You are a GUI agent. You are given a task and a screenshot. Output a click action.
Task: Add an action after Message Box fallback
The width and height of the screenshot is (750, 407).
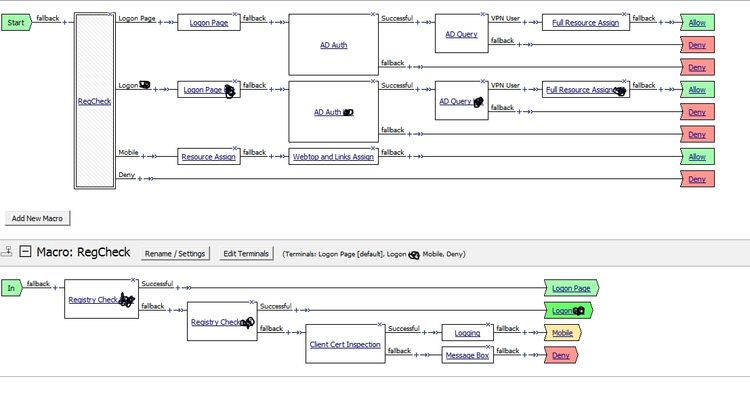pyautogui.click(x=524, y=355)
